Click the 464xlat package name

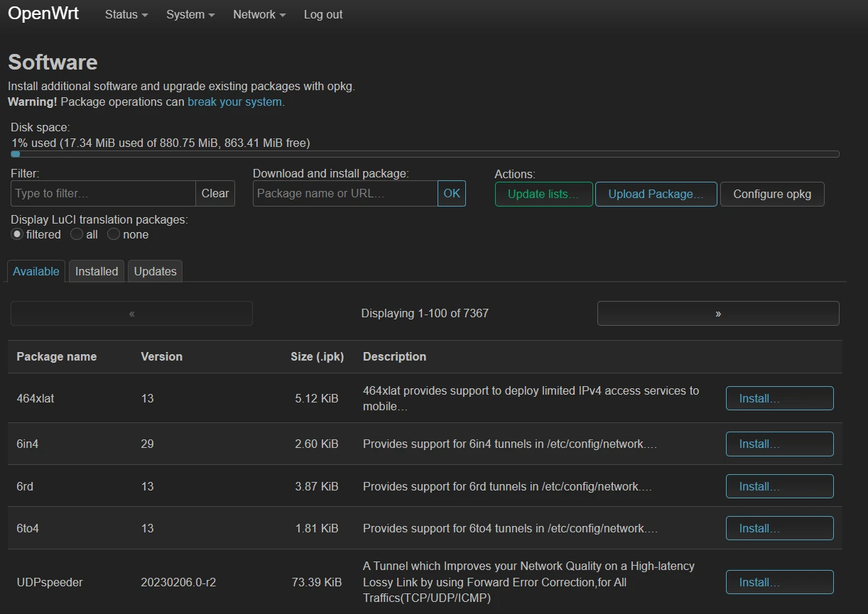tap(36, 398)
